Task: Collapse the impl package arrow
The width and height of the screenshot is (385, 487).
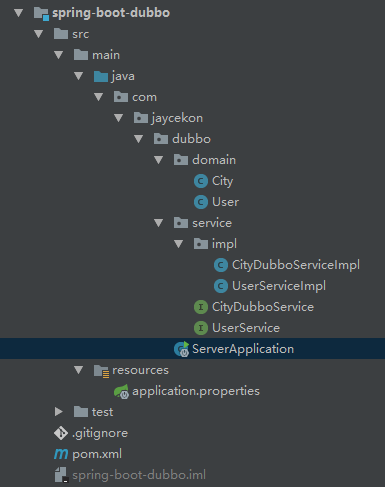Action: click(179, 244)
